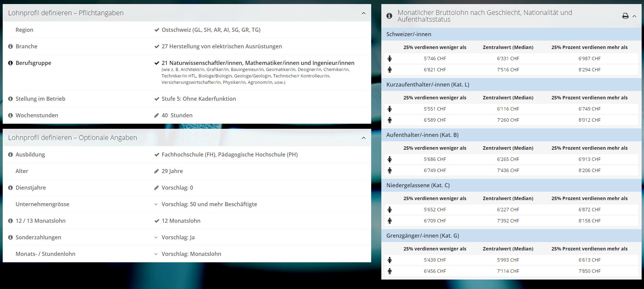Click the male icon under Aufenthalter/-innen (Kat. B)

390,170
